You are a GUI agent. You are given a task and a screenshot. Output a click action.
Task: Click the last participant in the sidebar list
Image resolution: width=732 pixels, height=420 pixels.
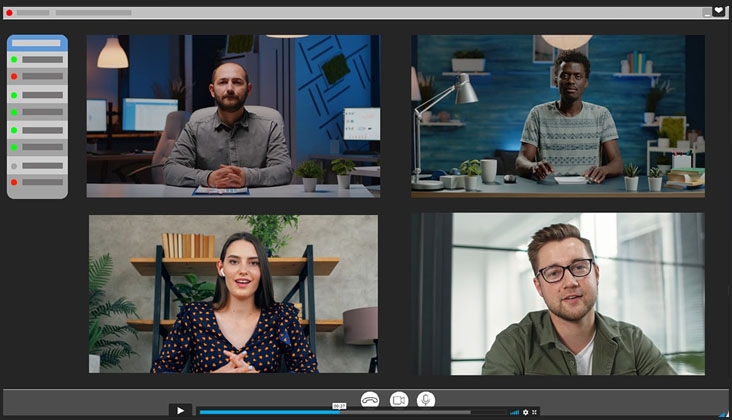coord(37,182)
